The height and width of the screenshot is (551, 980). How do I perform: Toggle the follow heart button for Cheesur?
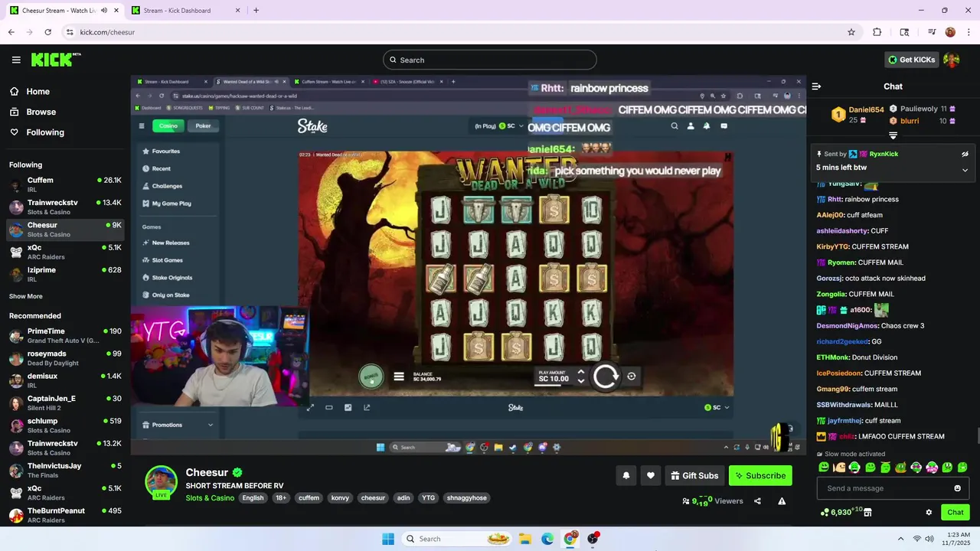tap(651, 475)
